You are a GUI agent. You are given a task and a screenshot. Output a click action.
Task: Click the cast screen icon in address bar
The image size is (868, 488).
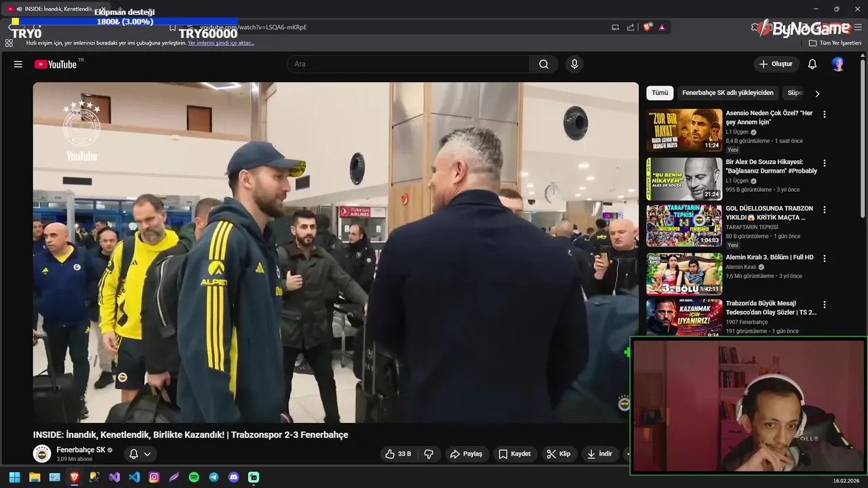[x=615, y=27]
